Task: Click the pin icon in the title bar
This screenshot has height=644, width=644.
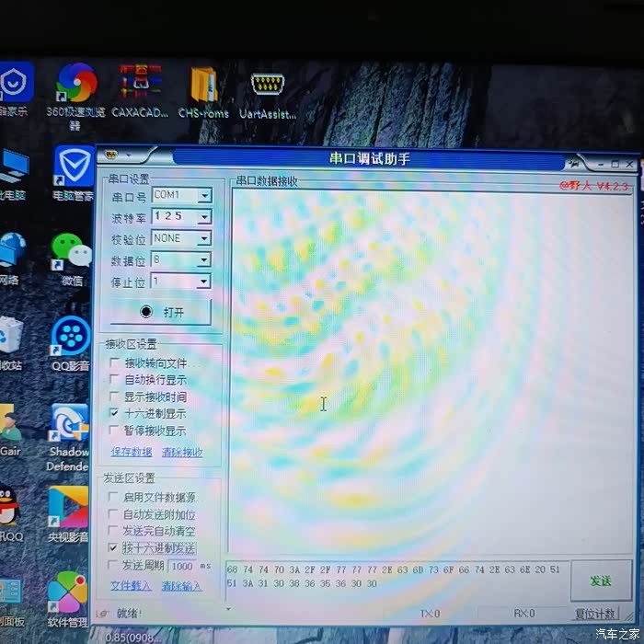Action: 574,164
